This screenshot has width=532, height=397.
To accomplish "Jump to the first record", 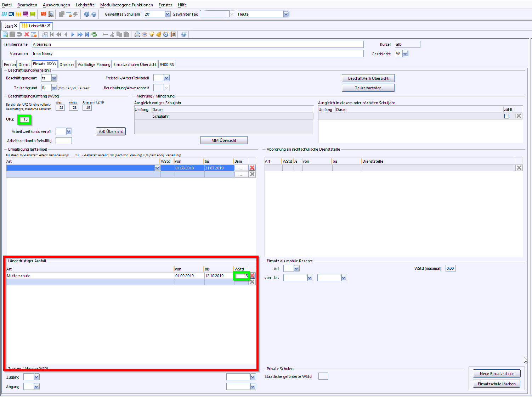I will point(52,34).
